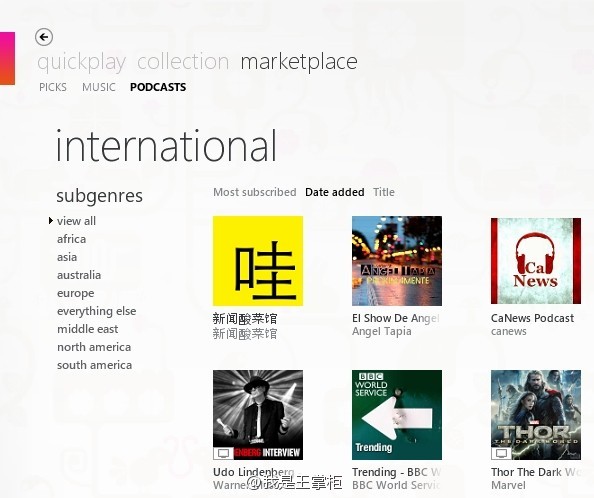
Task: Open the collection section
Action: 183,61
